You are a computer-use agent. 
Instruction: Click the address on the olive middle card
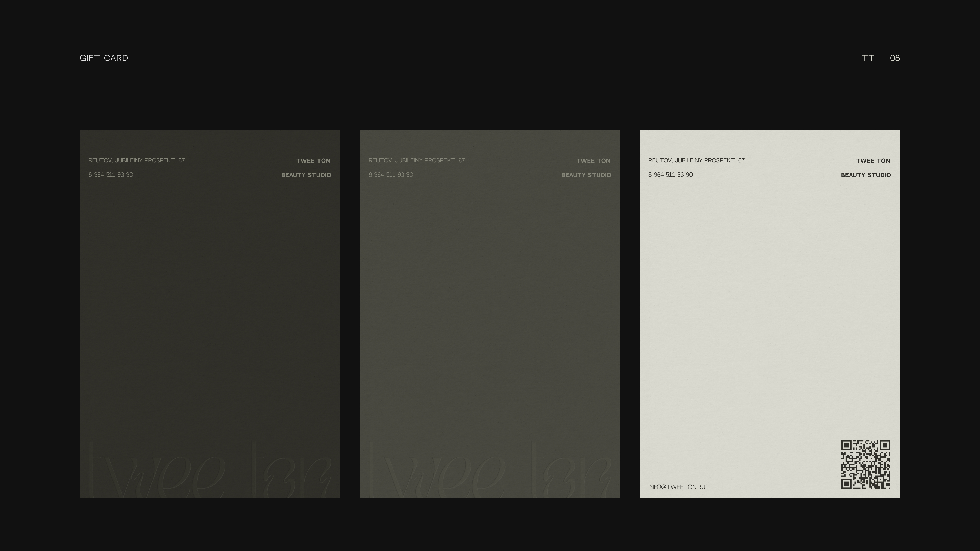pos(416,160)
